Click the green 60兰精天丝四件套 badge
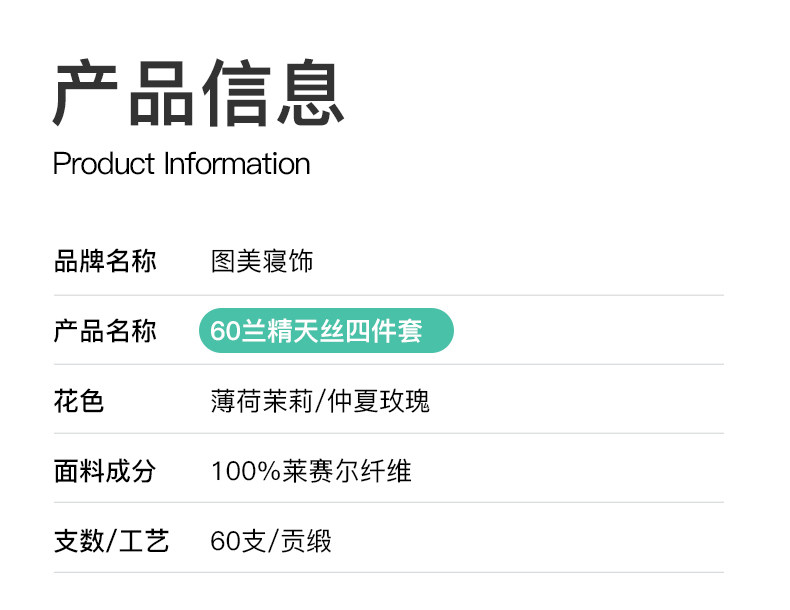Screen dimensions: 790x610 coord(326,331)
